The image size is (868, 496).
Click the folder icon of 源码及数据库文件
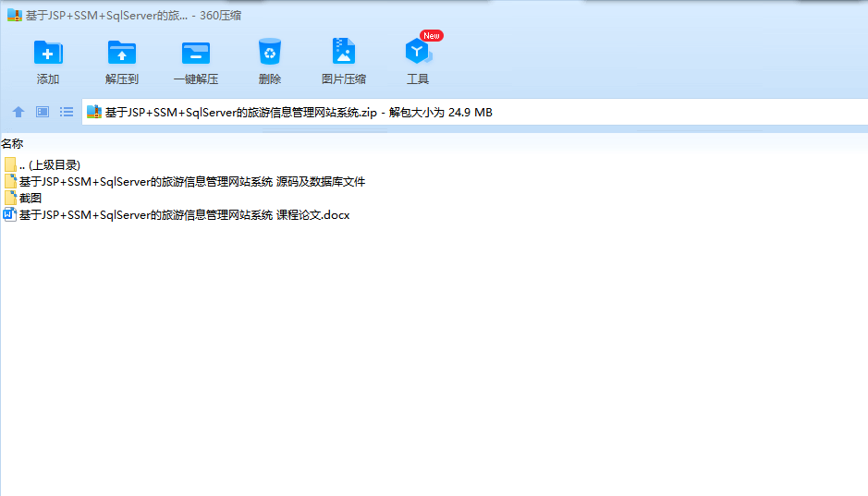point(10,181)
